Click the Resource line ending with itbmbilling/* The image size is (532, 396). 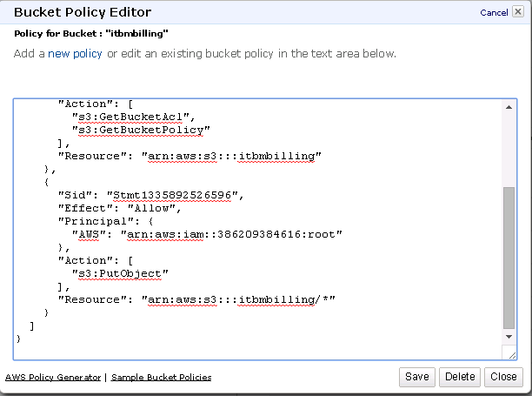[196, 300]
